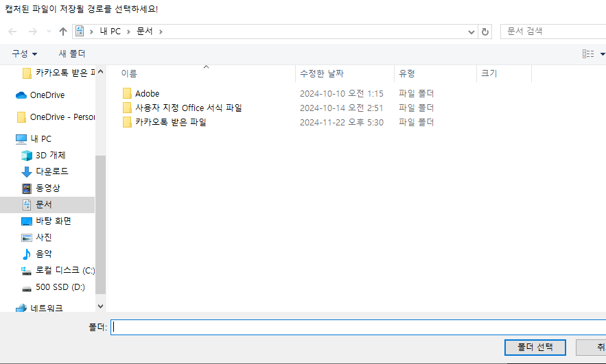Open the view options dropdown arrow
The width and height of the screenshot is (606, 364).
pos(603,54)
